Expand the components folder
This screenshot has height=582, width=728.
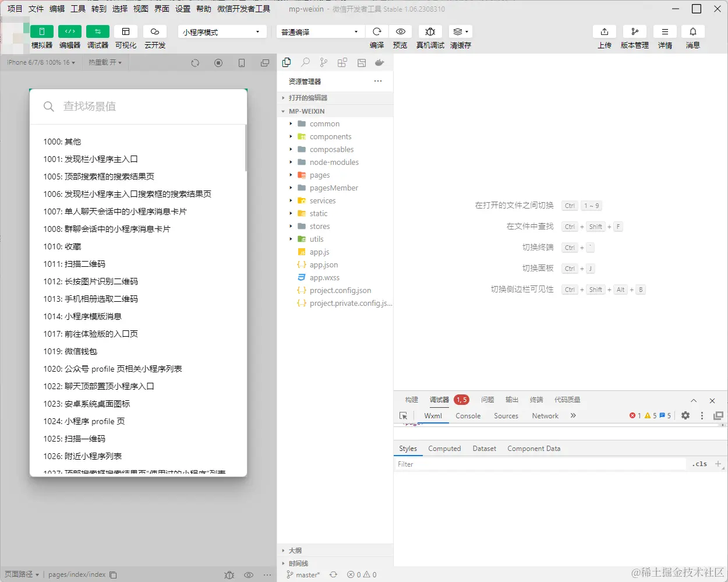click(335, 136)
